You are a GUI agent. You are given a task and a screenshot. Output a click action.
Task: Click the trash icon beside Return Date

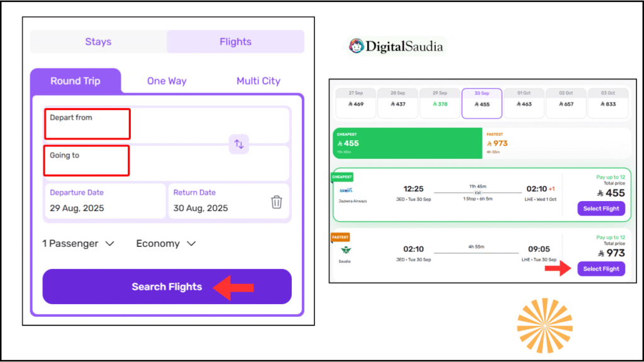[277, 202]
